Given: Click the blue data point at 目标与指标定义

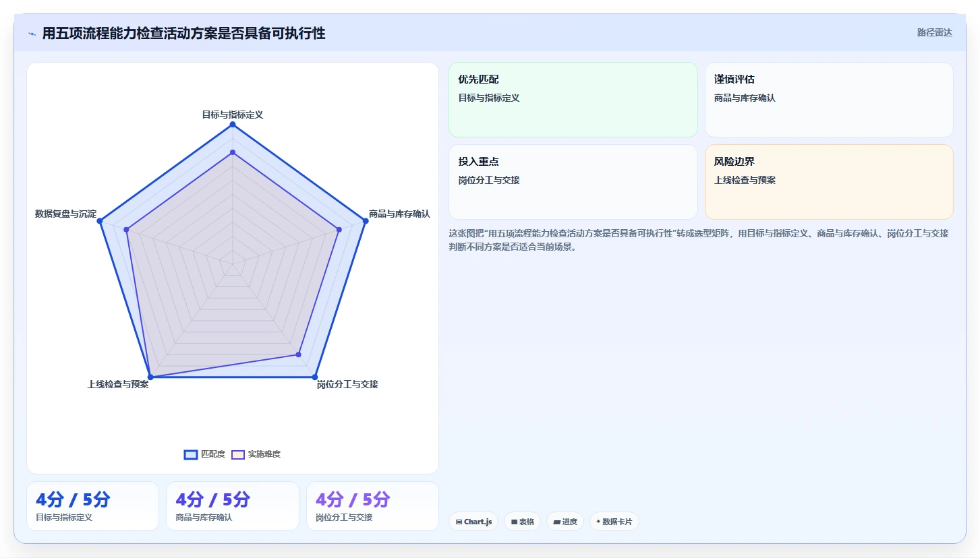Looking at the screenshot, I should click(233, 125).
